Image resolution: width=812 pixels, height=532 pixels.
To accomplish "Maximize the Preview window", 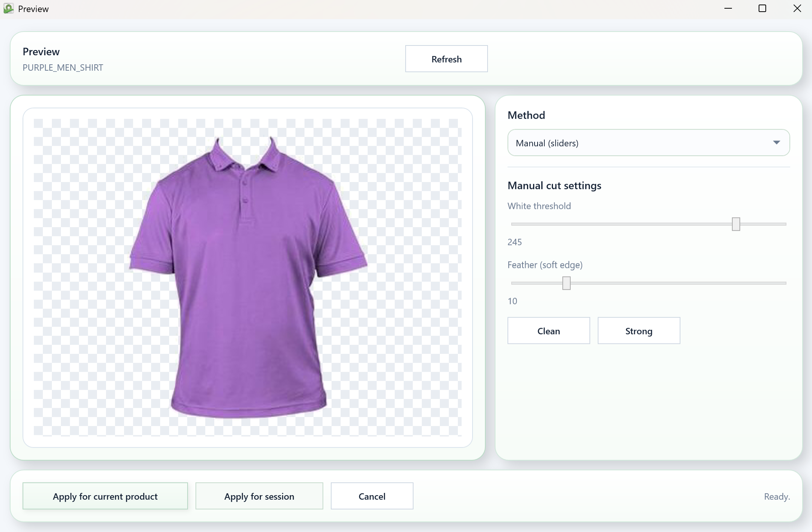I will click(762, 9).
